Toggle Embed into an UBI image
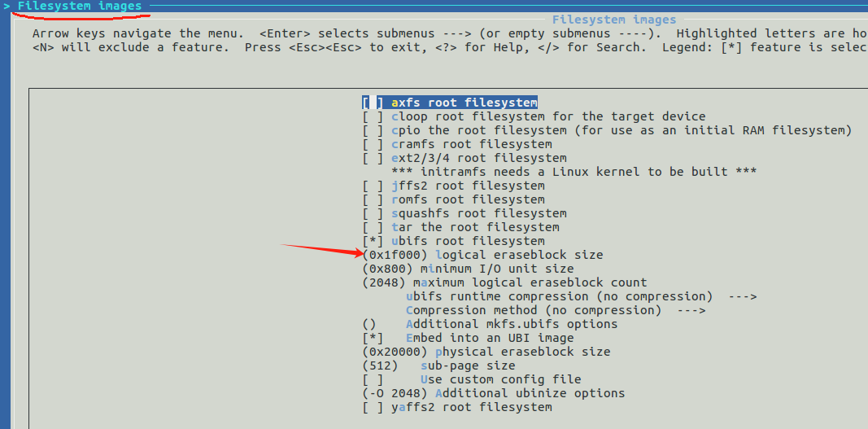This screenshot has height=429, width=868. (x=373, y=338)
